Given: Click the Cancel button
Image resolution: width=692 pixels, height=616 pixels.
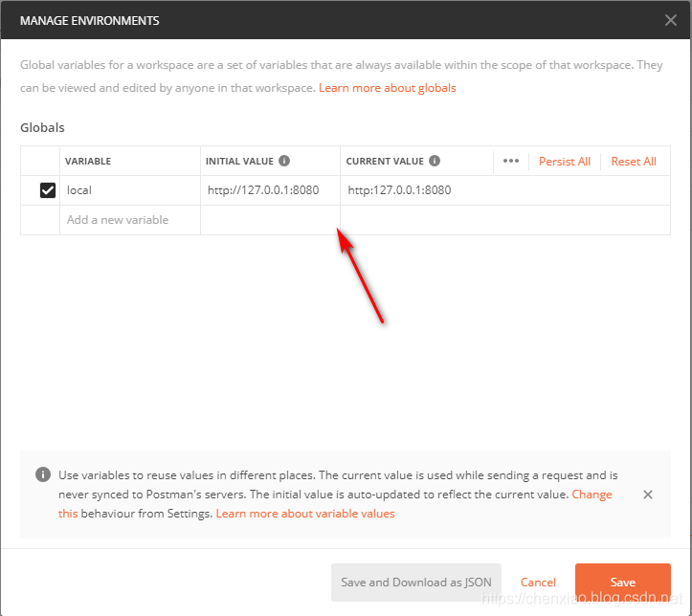Looking at the screenshot, I should coord(538,583).
